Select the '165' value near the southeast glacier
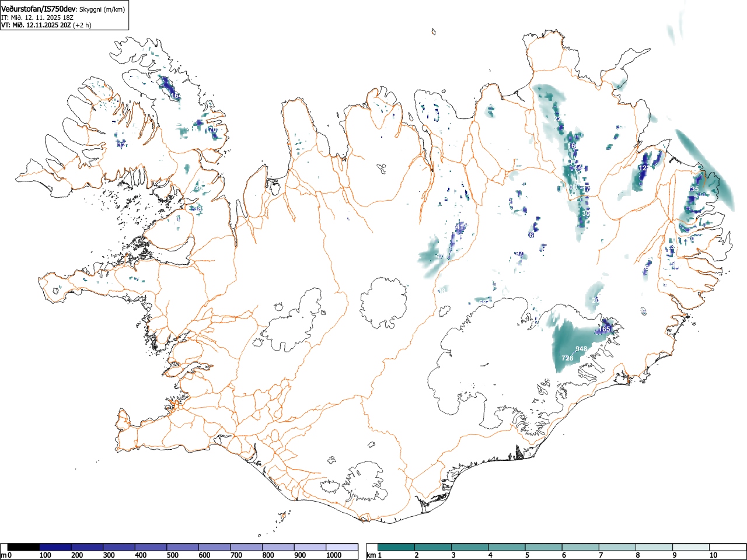 (x=604, y=330)
